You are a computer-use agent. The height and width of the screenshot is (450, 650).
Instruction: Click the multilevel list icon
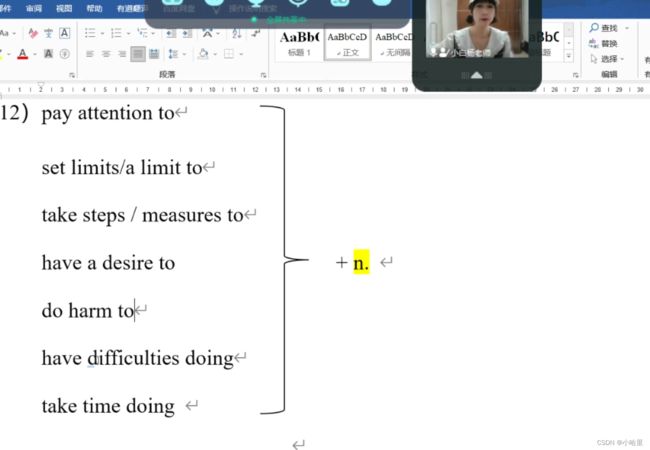click(142, 33)
